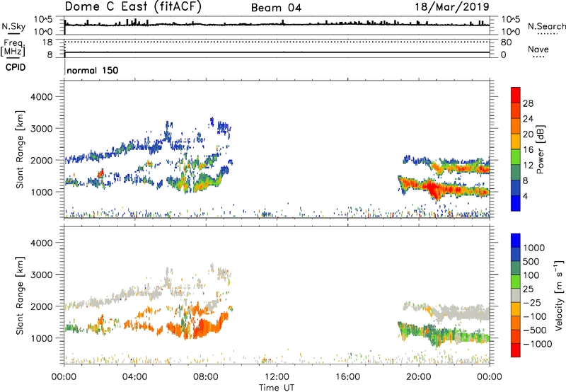Pick the blue bottom of power colorbar
The image size is (566, 392).
(x=516, y=203)
